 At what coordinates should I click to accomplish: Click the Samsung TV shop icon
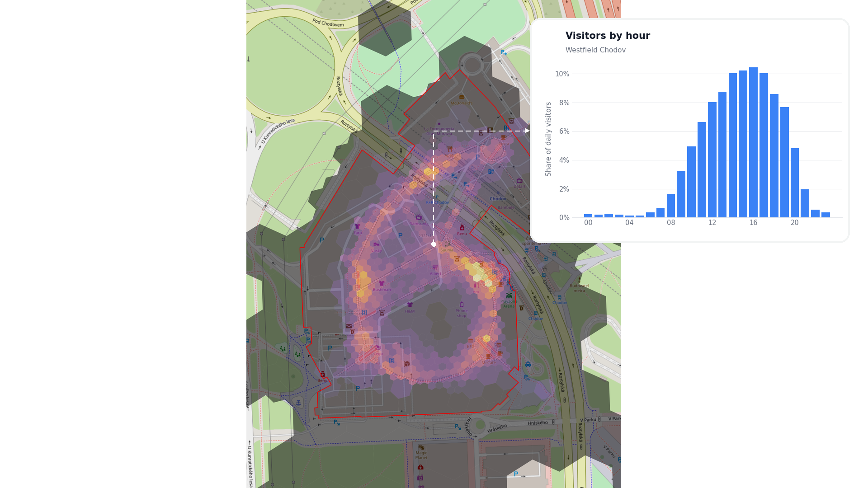coord(419,217)
